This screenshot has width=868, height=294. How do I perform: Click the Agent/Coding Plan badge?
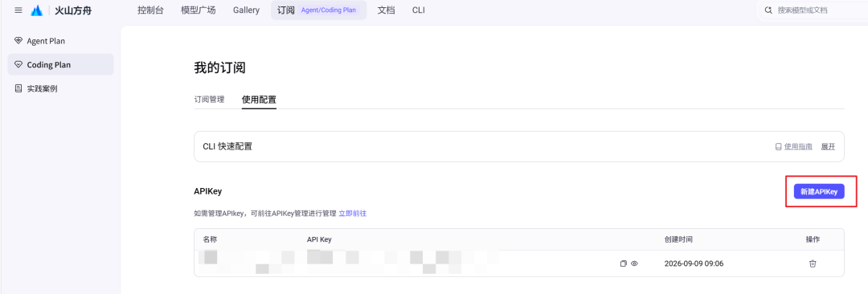328,10
